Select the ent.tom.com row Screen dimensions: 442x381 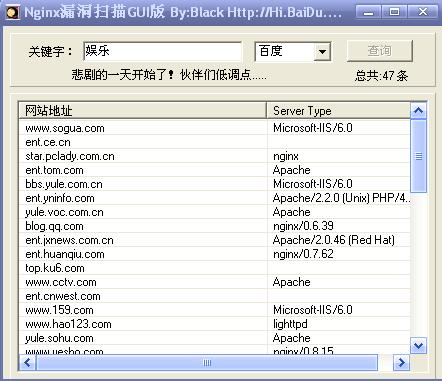pyautogui.click(x=215, y=170)
